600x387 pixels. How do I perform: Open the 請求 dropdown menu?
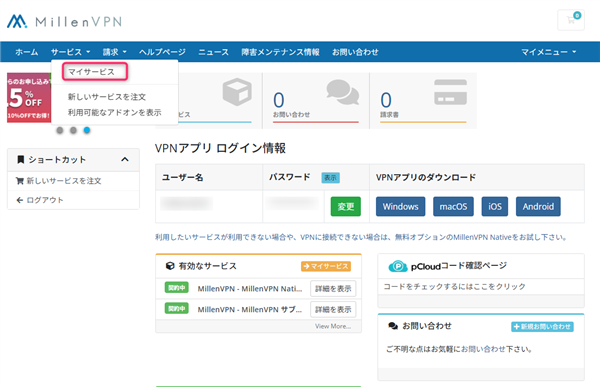click(114, 52)
